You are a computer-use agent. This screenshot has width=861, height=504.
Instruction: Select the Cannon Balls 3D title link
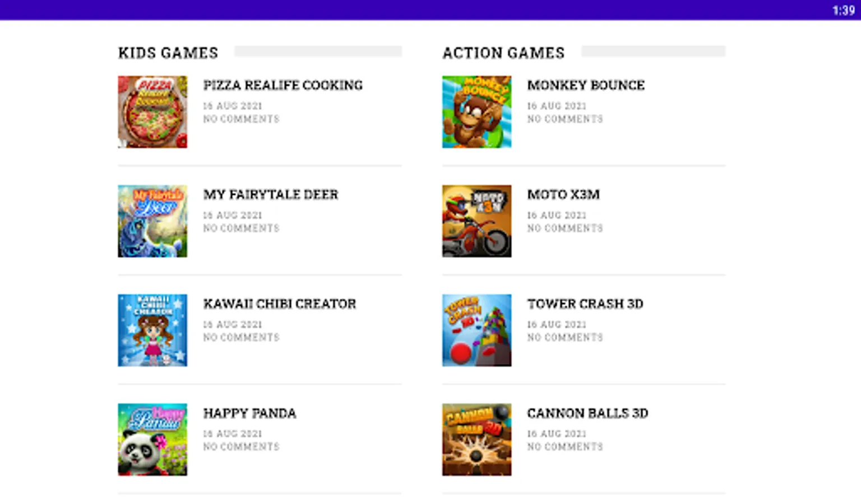(x=587, y=413)
